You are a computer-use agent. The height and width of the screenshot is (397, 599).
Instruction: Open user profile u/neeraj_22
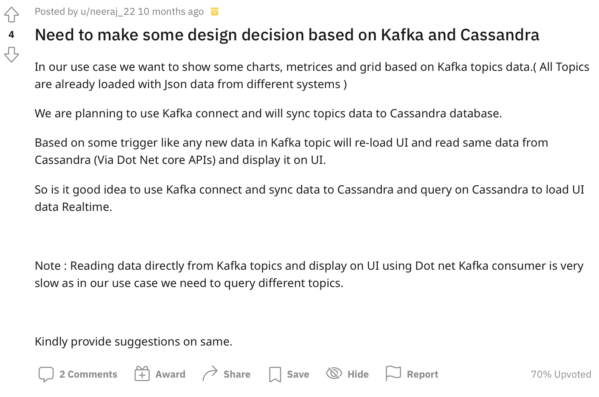107,12
